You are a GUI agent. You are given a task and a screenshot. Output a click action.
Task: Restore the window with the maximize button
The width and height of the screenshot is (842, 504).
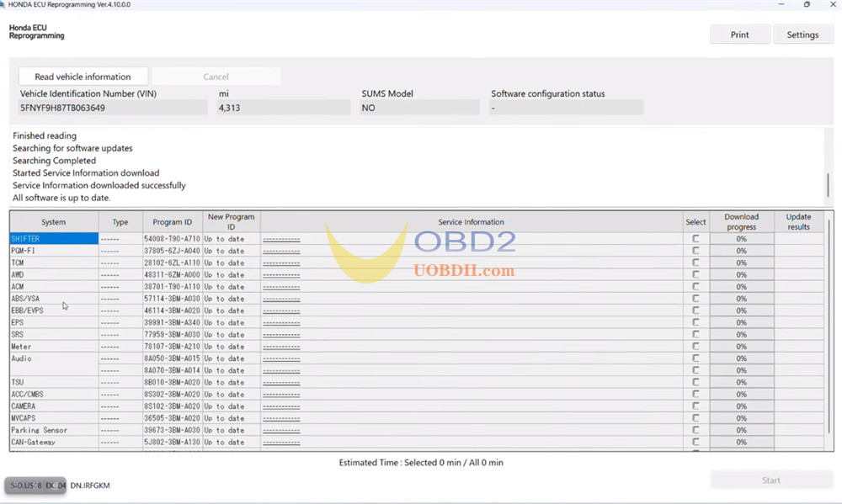807,4
